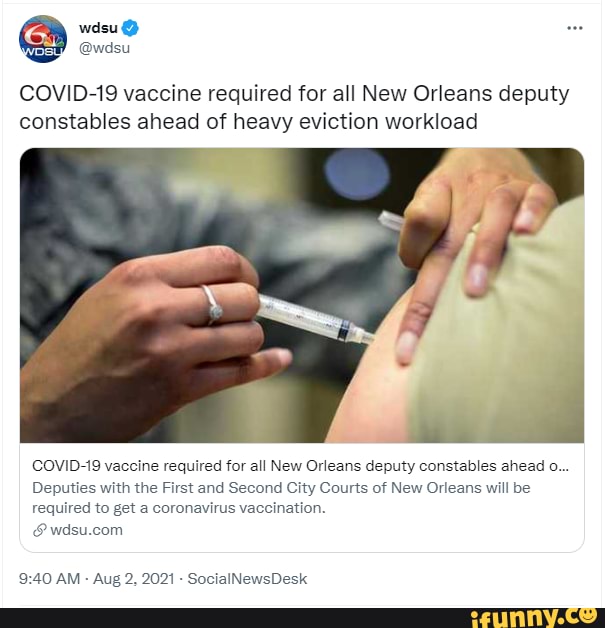
Task: Open the link card headline text
Action: pyautogui.click(x=300, y=466)
